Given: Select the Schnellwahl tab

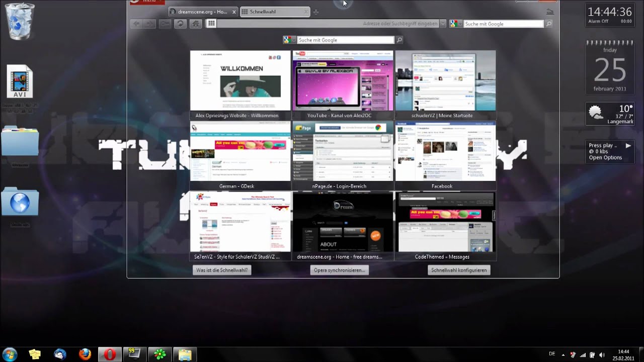Looking at the screenshot, I should [x=275, y=12].
